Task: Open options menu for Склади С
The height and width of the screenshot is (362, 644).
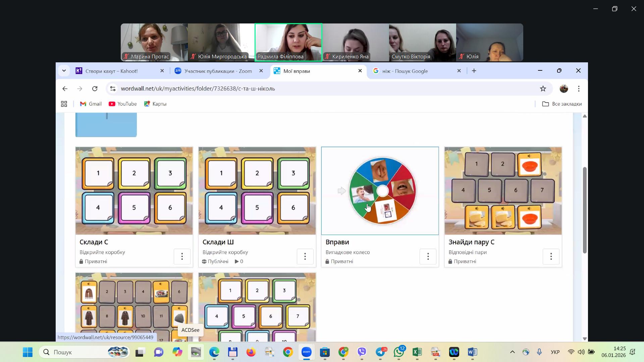Action: pyautogui.click(x=182, y=256)
